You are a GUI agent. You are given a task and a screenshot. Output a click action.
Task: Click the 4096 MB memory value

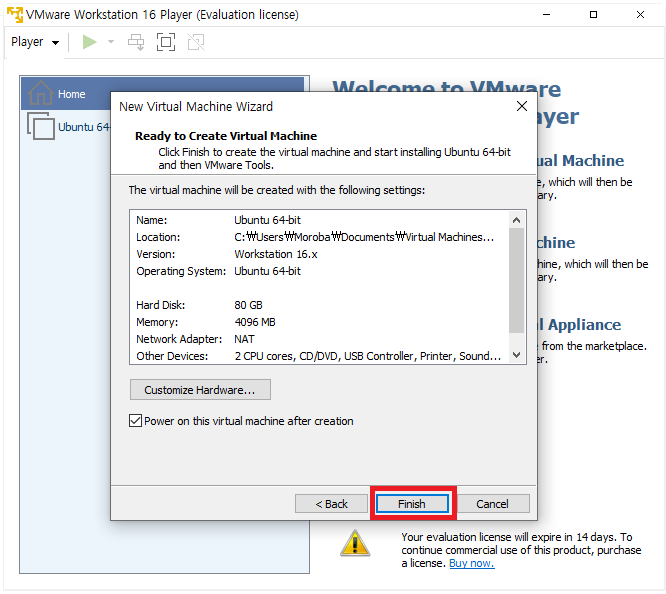click(255, 322)
